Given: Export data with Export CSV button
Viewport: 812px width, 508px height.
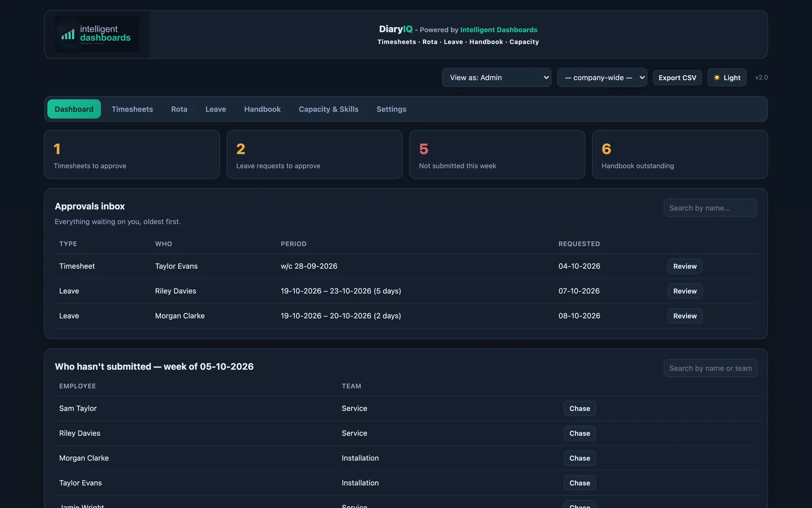Looking at the screenshot, I should [x=677, y=78].
